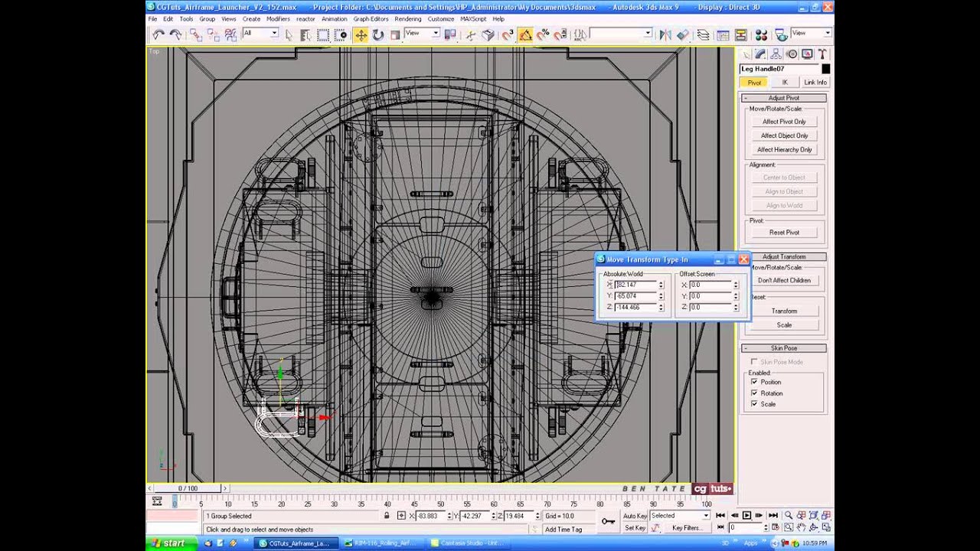This screenshot has width=980, height=551.
Task: Choose the Rectangular Selection Region tool
Action: pyautogui.click(x=323, y=34)
